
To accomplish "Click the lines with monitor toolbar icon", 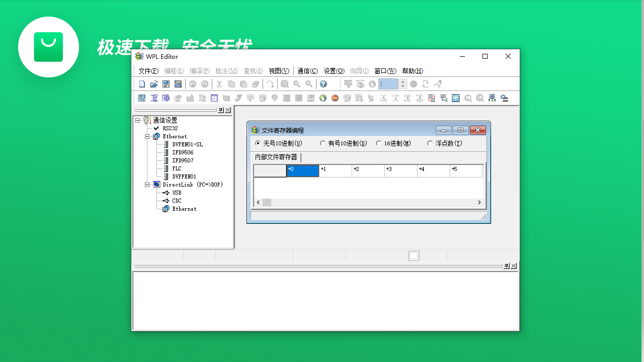I will pos(444,98).
